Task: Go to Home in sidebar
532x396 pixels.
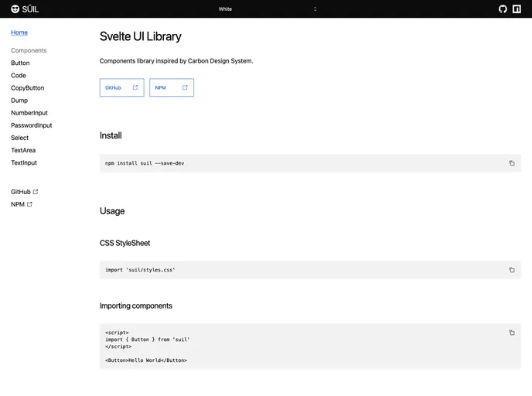Action: 19,32
